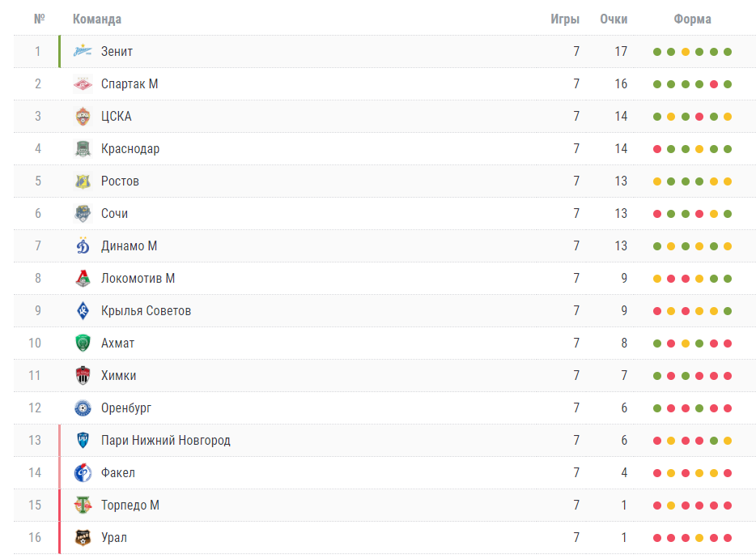This screenshot has width=756, height=559.
Task: Click the Оренбург team name
Action: click(125, 408)
